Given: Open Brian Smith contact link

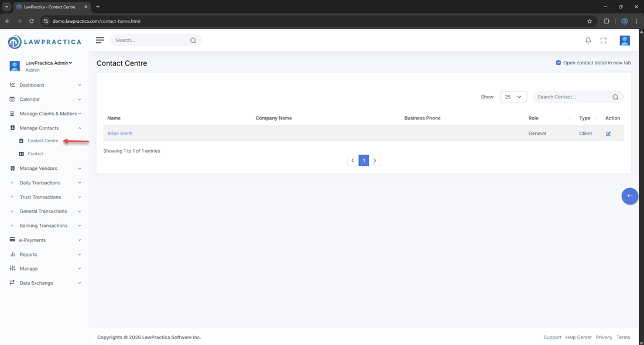Looking at the screenshot, I should pos(120,134).
